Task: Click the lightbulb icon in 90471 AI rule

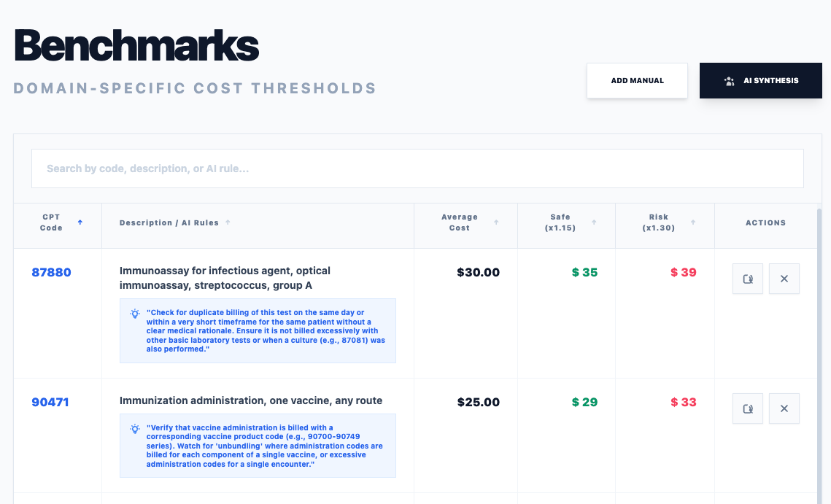Action: (135, 429)
